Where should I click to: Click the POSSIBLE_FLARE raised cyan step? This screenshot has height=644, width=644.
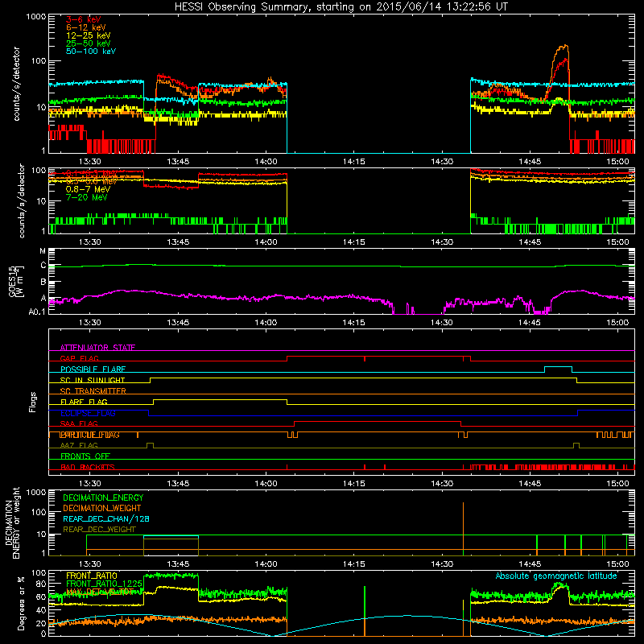point(558,367)
